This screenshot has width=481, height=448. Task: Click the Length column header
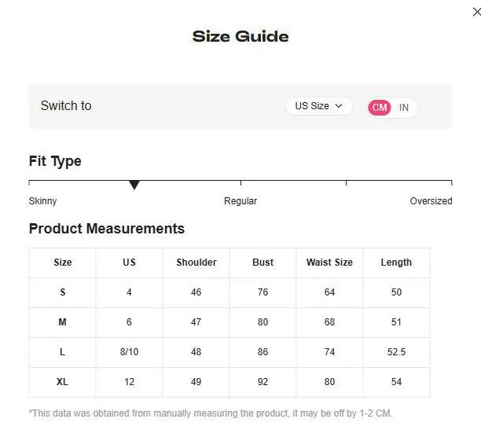pos(396,263)
